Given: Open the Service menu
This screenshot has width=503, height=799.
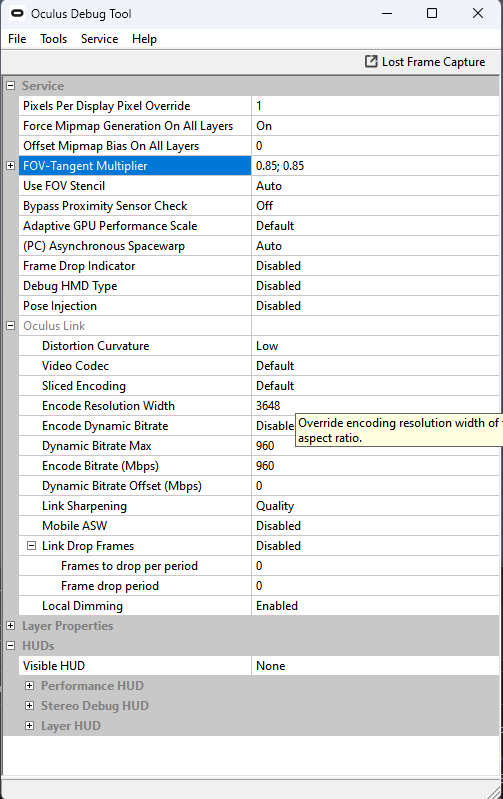Looking at the screenshot, I should pyautogui.click(x=99, y=39).
